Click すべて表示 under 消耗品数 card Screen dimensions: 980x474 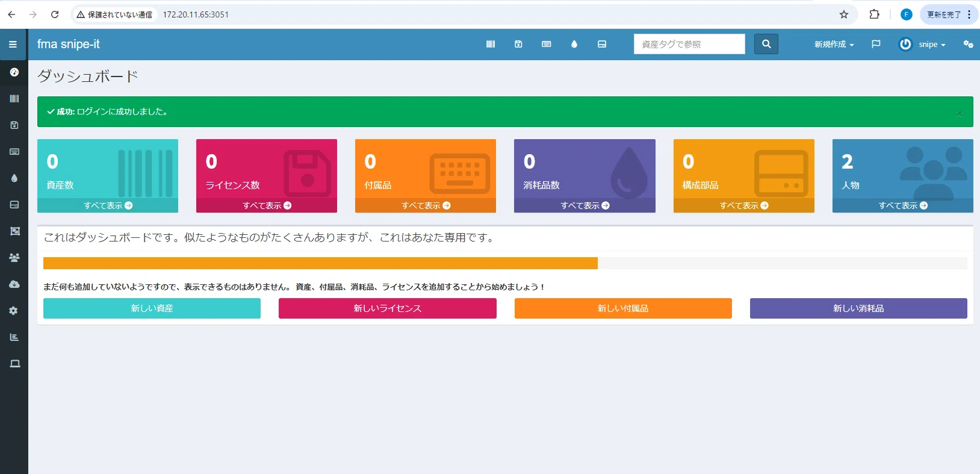click(585, 205)
